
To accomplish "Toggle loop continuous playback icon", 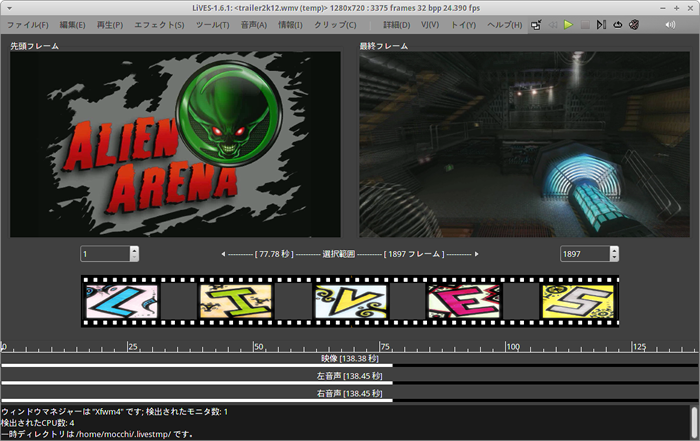I will point(617,25).
